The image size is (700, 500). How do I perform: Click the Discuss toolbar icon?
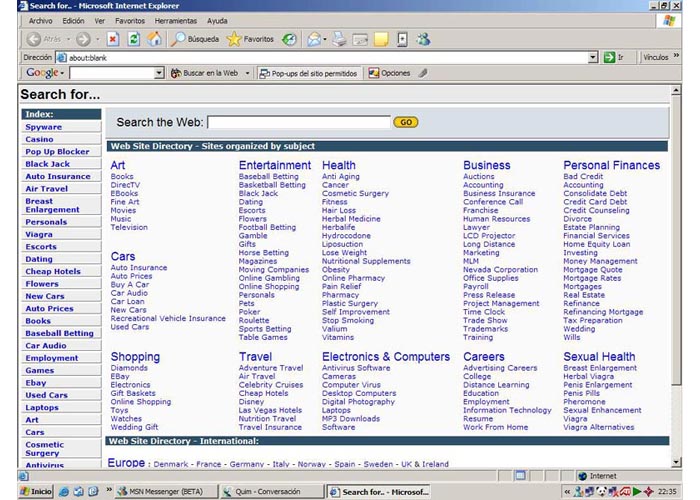(x=402, y=39)
